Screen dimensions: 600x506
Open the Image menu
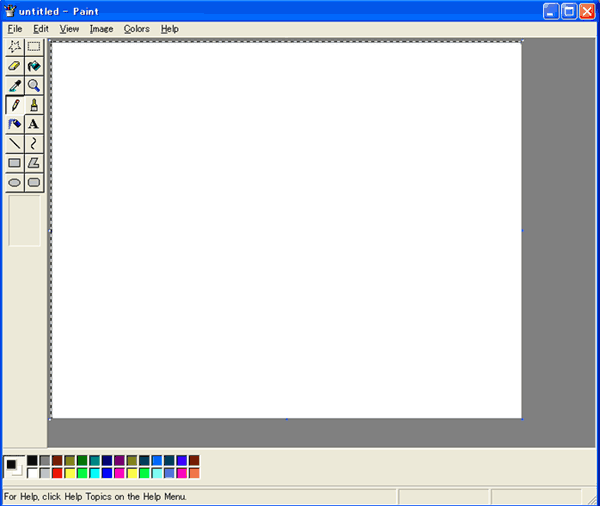click(101, 29)
